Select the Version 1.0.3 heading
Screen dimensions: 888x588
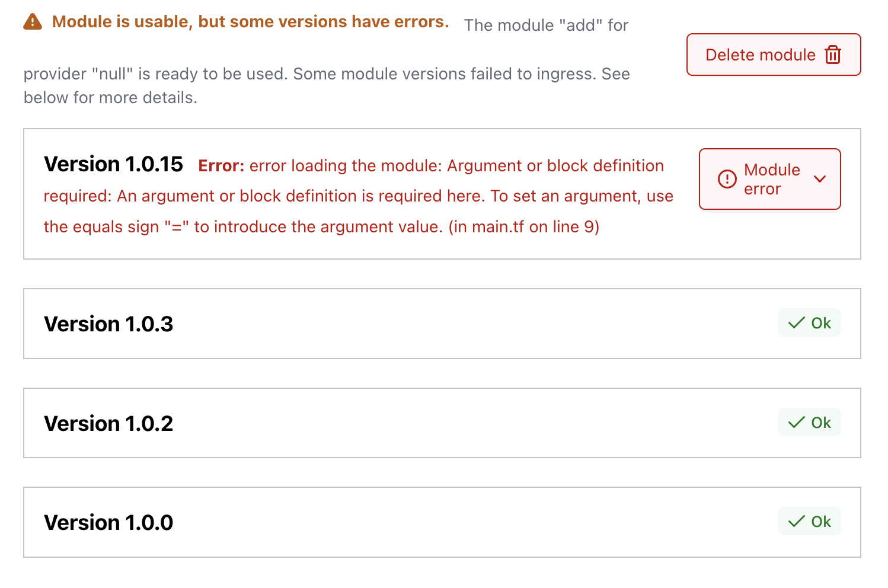click(x=108, y=324)
